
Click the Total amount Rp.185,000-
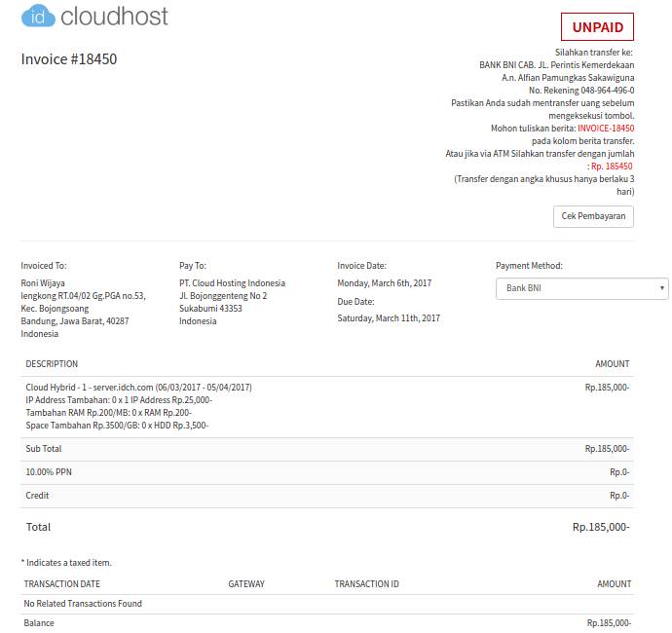tap(601, 527)
